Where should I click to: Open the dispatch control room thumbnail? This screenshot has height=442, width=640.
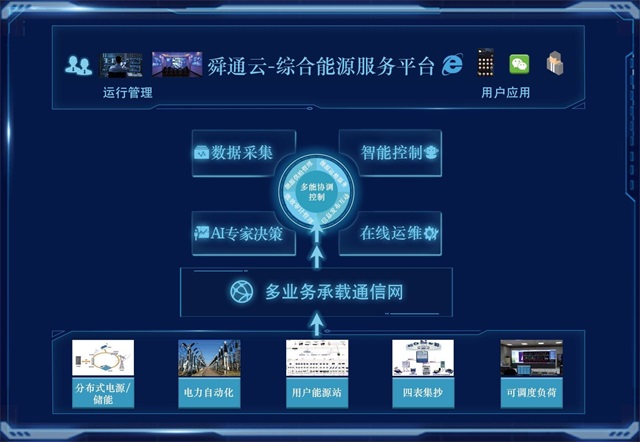pos(531,358)
